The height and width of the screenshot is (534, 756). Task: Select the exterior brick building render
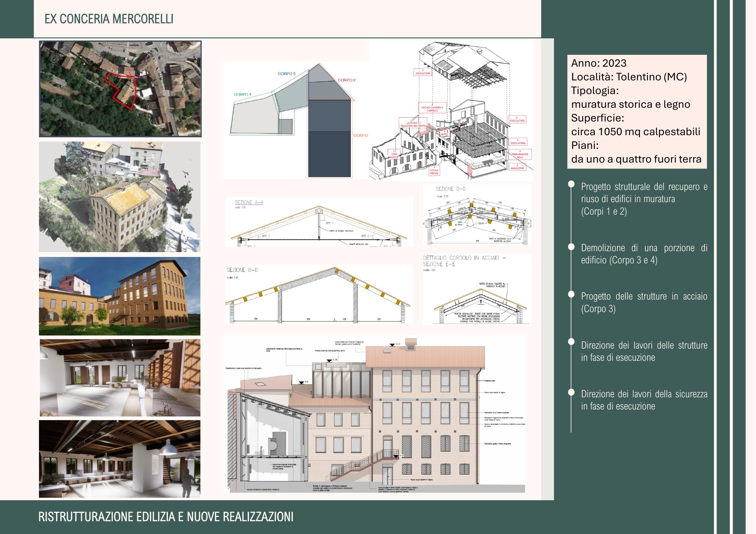coord(119,296)
